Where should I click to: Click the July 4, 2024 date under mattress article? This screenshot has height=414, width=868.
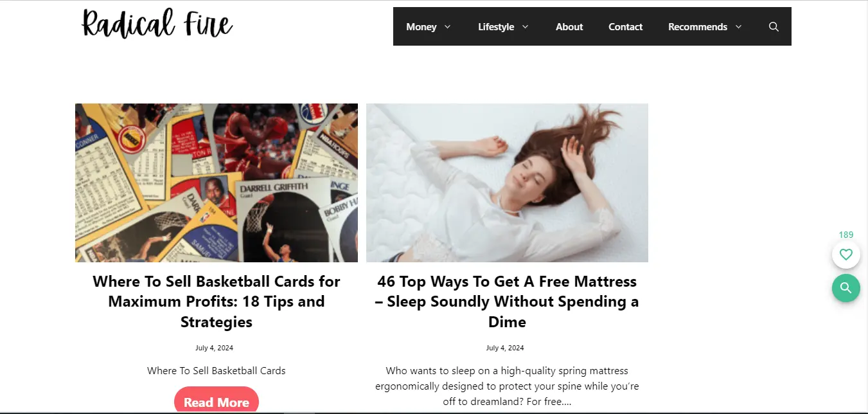pos(505,348)
